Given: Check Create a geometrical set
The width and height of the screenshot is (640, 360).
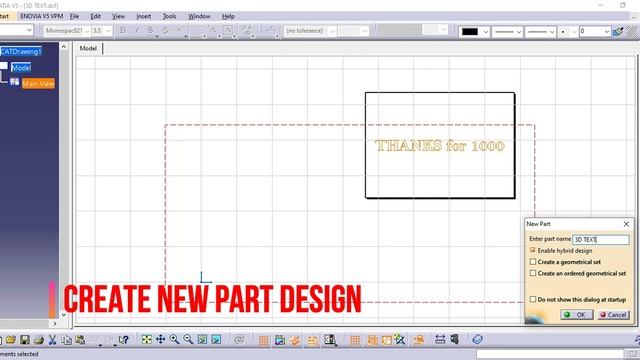Looking at the screenshot, I should click(x=533, y=262).
